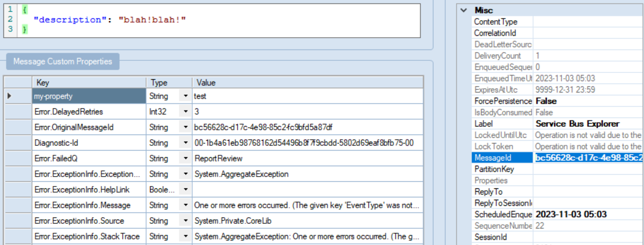644x245 pixels.
Task: Open Type dropdown for Error.ExceptionInfo.StackTrace row
Action: click(x=186, y=236)
